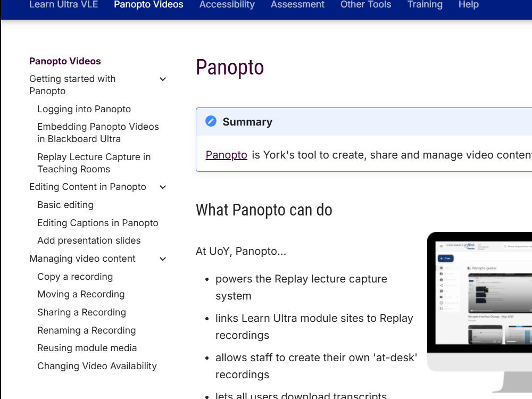Open Sharing a Recording page
Image resolution: width=532 pixels, height=399 pixels.
(81, 312)
